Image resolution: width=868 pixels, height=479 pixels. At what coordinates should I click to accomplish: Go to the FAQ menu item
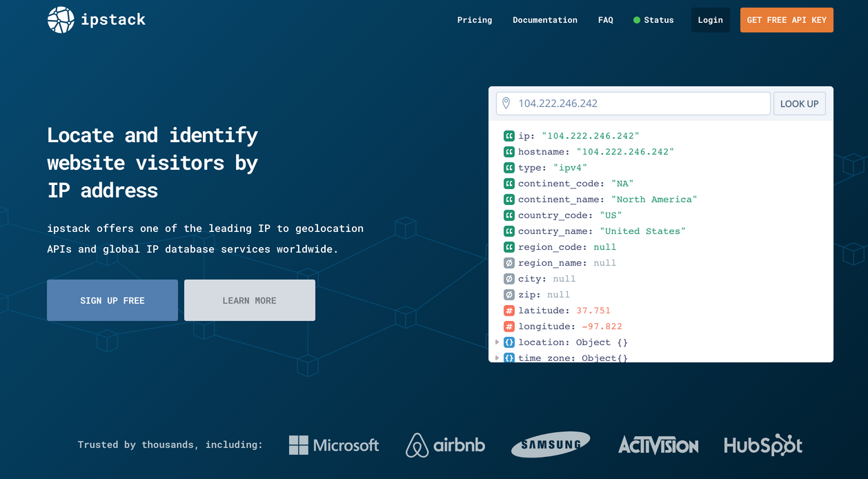(606, 20)
